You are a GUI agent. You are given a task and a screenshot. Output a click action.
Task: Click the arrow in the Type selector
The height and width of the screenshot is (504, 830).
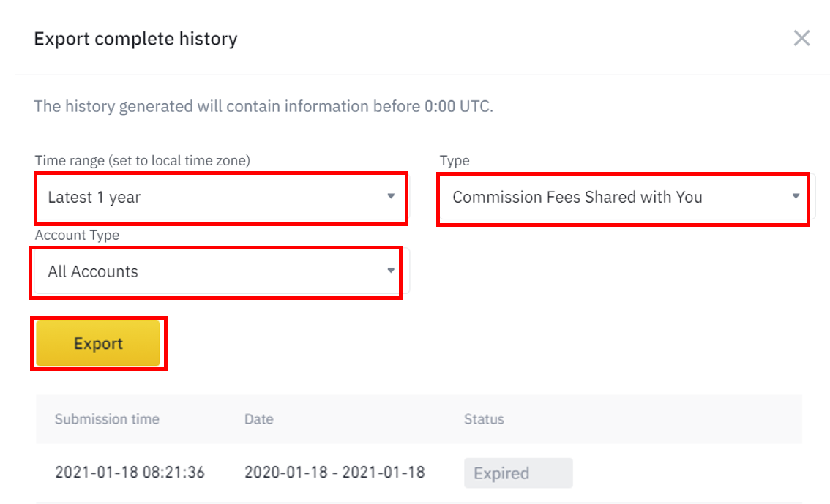click(x=796, y=196)
